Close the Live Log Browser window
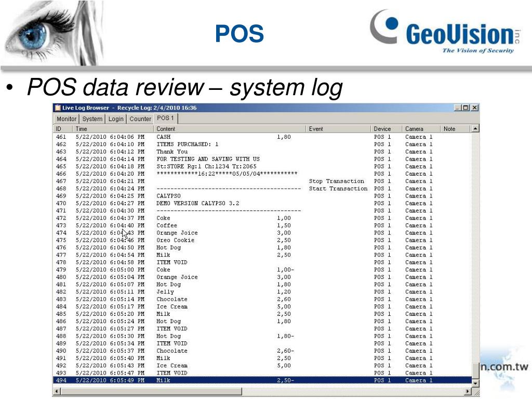 [474, 108]
